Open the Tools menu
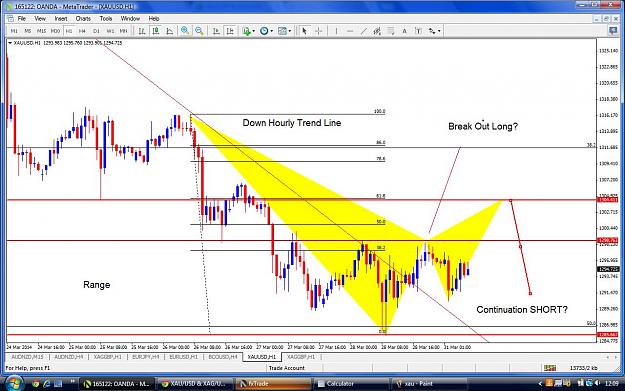Screen dimensions: 625x391 click(106, 19)
